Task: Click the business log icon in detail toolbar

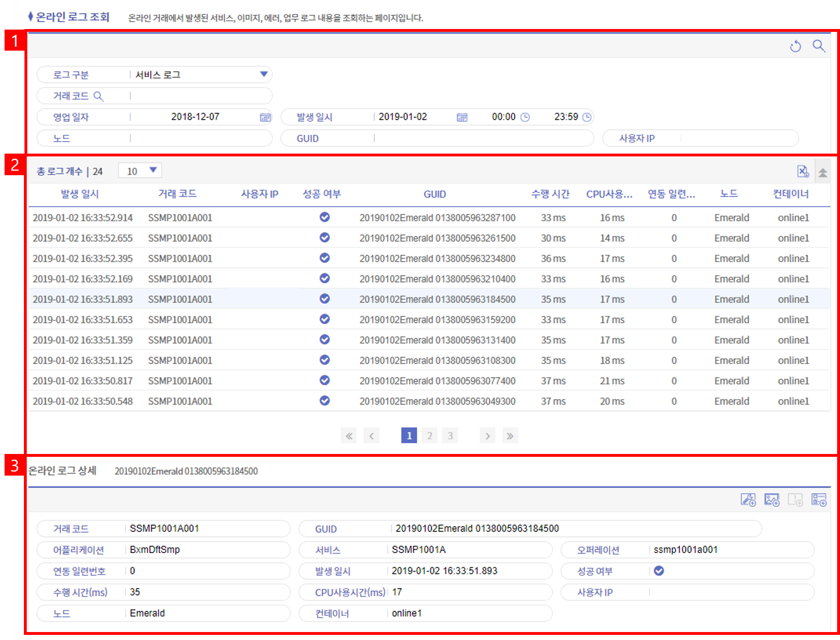Action: point(819,499)
